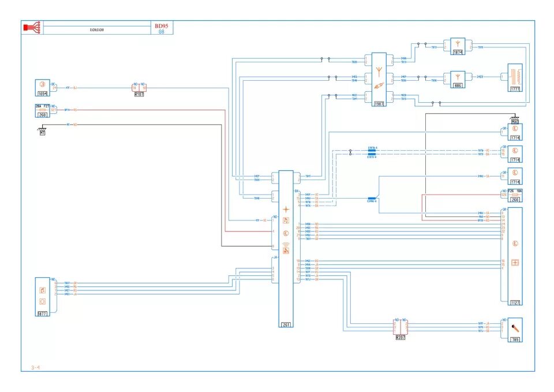Image resolution: width=554 pixels, height=392 pixels.
Task: Click the speaker icon in component 1127
Action: click(x=515, y=244)
